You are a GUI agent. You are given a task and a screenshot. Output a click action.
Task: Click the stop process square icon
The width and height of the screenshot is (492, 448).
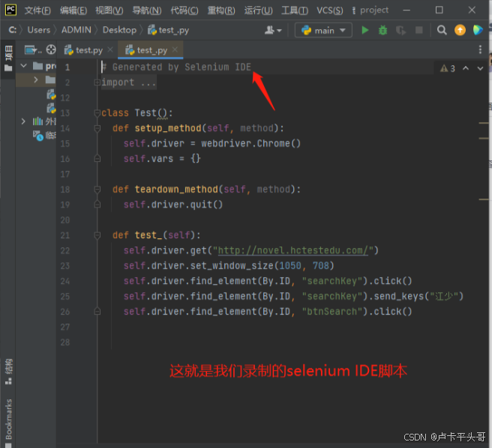(x=419, y=31)
